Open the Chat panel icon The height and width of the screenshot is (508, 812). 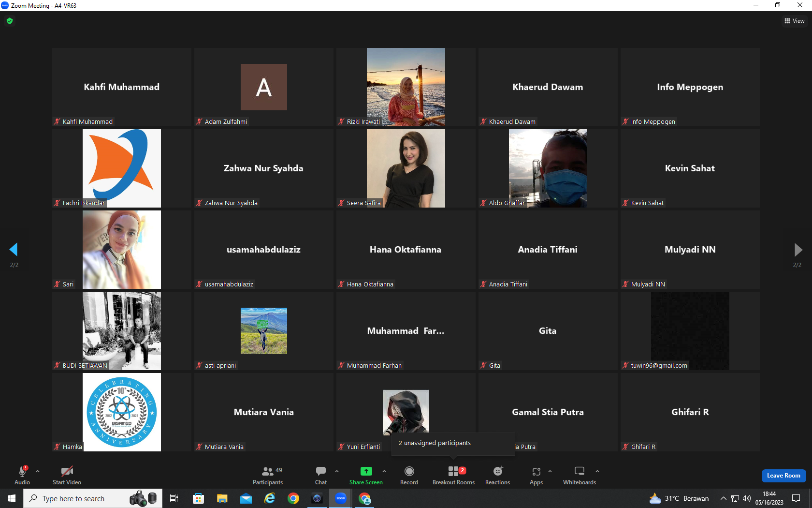[x=321, y=471]
